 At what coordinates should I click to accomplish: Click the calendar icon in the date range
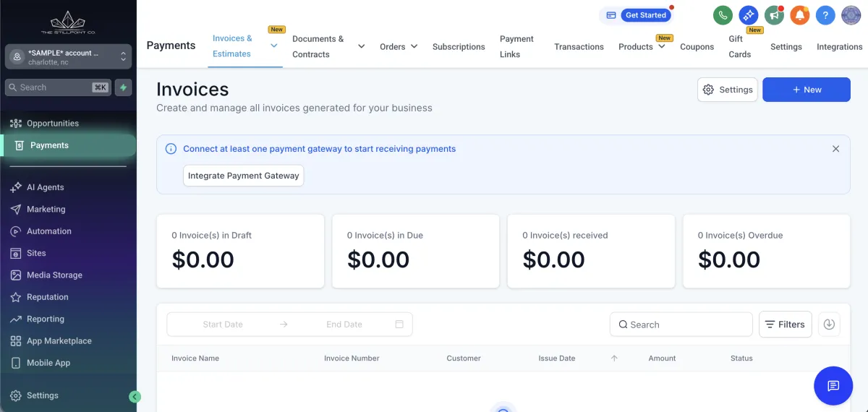pos(399,325)
